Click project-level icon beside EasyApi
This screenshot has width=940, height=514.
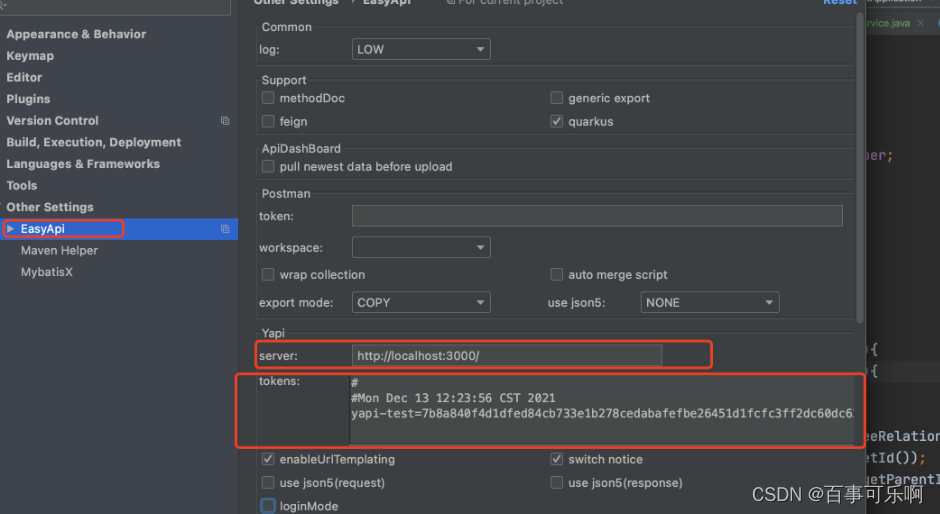pyautogui.click(x=225, y=229)
